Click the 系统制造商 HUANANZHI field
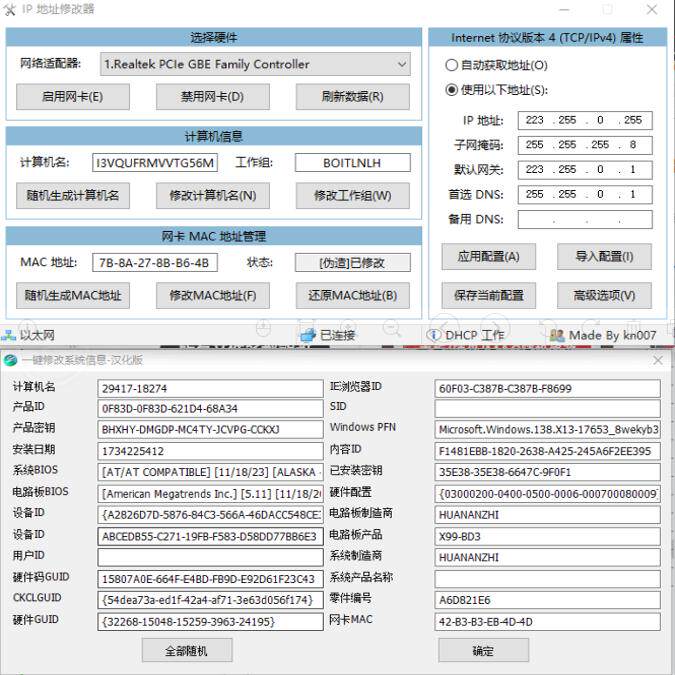Image resolution: width=675 pixels, height=675 pixels. click(548, 557)
